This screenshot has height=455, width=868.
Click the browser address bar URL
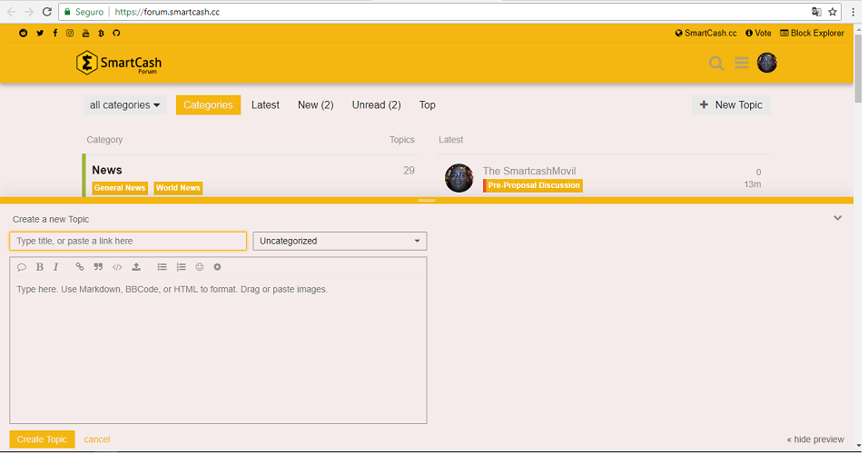[x=167, y=12]
